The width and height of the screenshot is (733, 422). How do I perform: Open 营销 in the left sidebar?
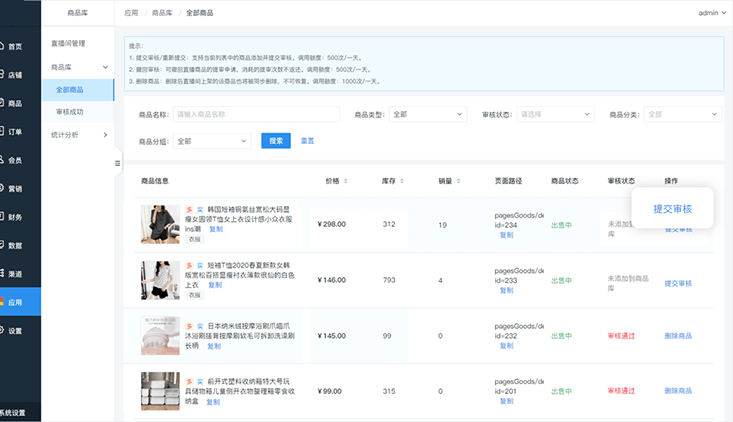tap(14, 188)
